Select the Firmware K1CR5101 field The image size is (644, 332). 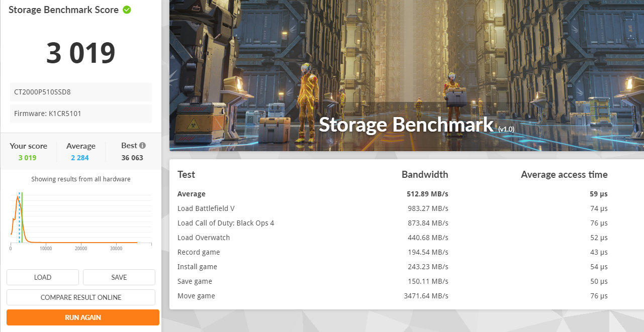[81, 114]
